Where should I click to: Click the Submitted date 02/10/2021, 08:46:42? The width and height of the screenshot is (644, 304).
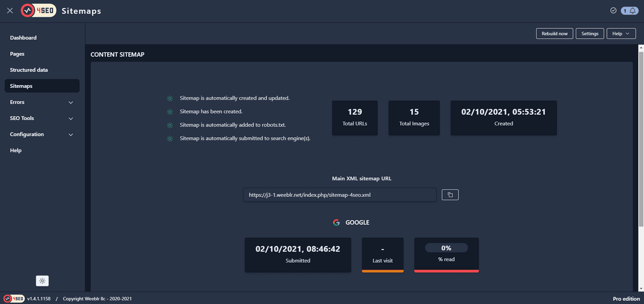click(x=298, y=249)
